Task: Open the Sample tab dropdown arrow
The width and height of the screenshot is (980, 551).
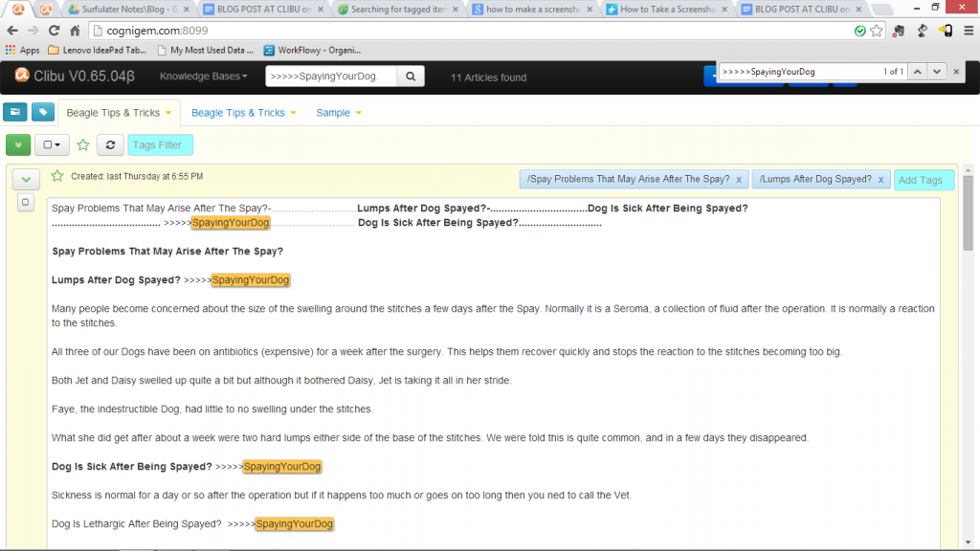Action: coord(359,113)
